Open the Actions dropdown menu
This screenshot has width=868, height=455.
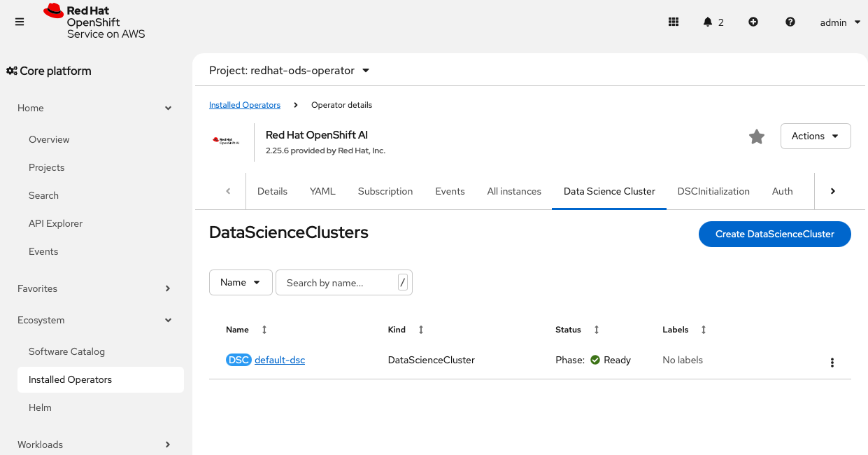816,136
